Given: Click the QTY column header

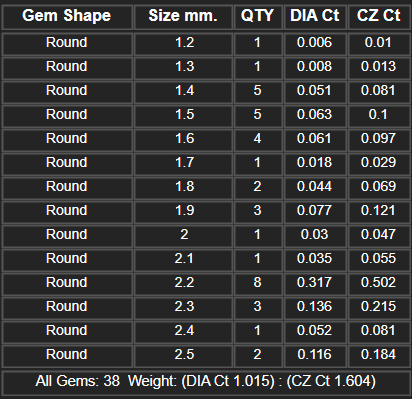Looking at the screenshot, I should click(x=258, y=16).
